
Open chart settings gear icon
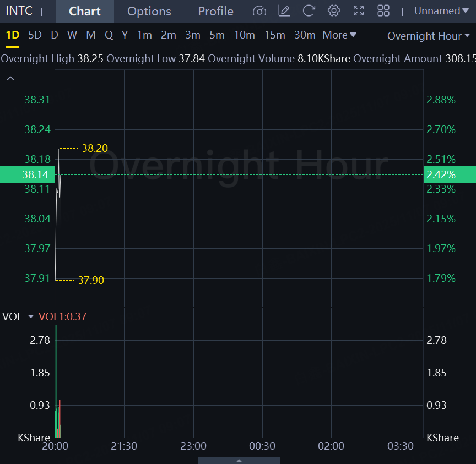pos(333,11)
